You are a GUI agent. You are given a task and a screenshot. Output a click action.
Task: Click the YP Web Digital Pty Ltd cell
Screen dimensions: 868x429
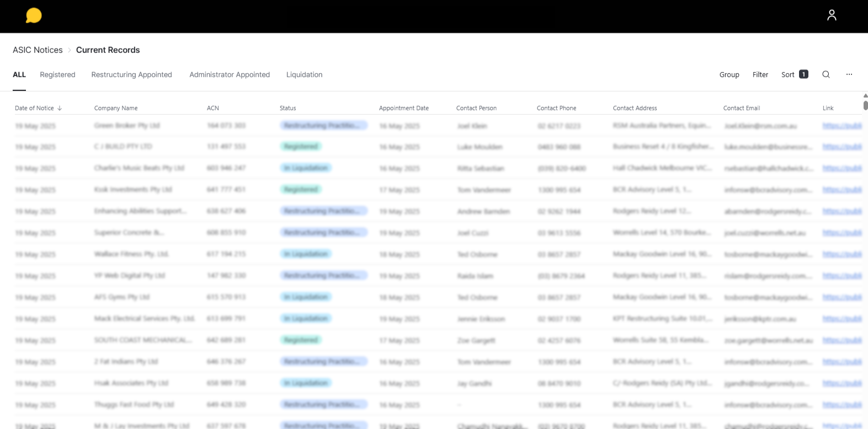(130, 276)
